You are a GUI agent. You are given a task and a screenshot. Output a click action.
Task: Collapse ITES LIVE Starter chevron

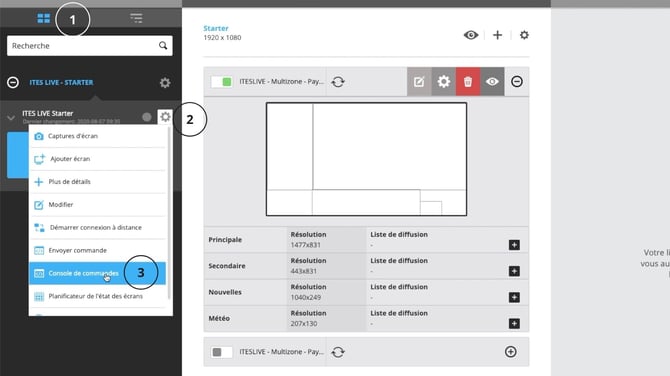point(11,118)
